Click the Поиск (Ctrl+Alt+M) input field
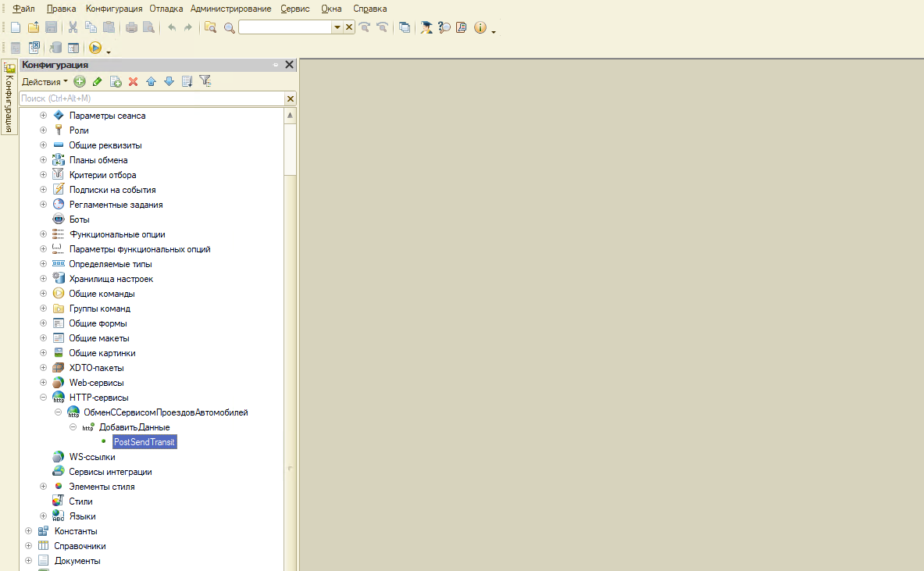This screenshot has height=571, width=924. click(152, 98)
